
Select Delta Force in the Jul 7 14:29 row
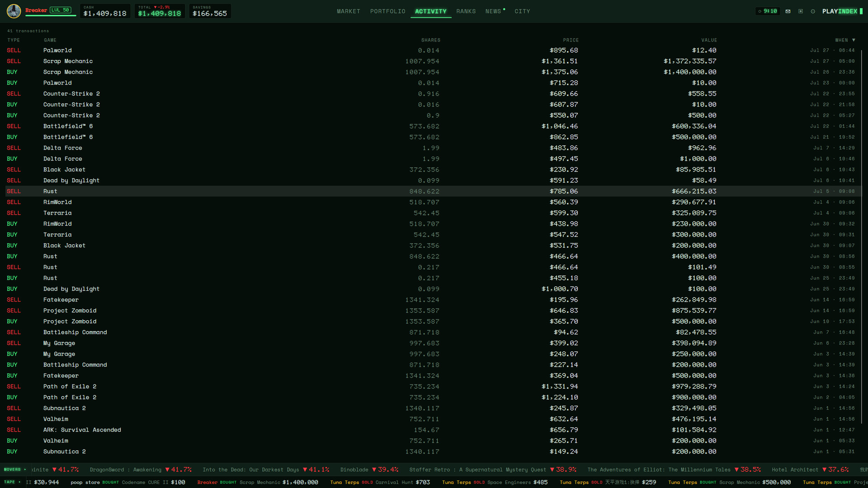coord(63,148)
